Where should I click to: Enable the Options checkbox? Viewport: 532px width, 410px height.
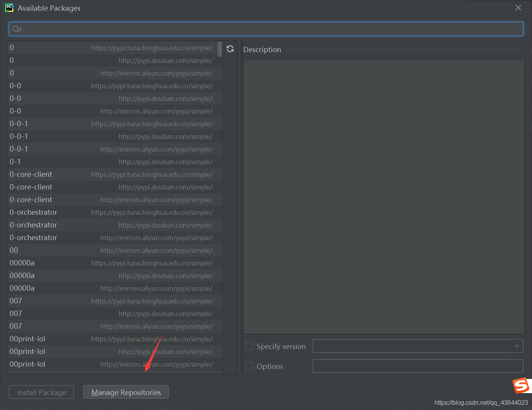point(249,366)
